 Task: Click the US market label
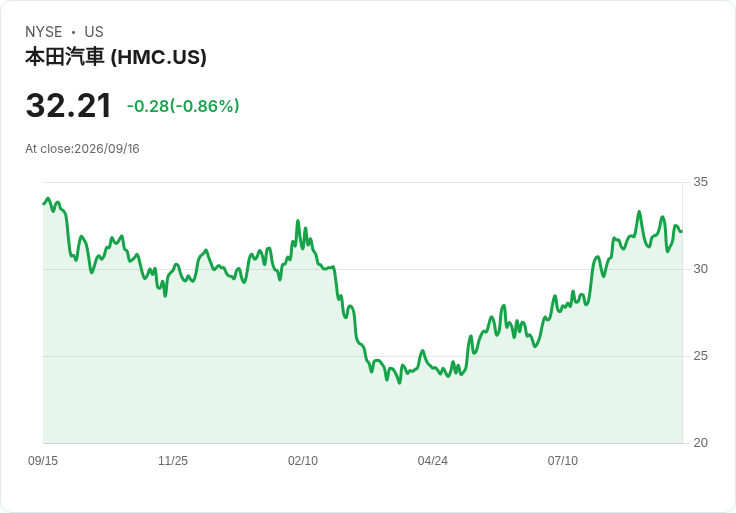point(94,32)
